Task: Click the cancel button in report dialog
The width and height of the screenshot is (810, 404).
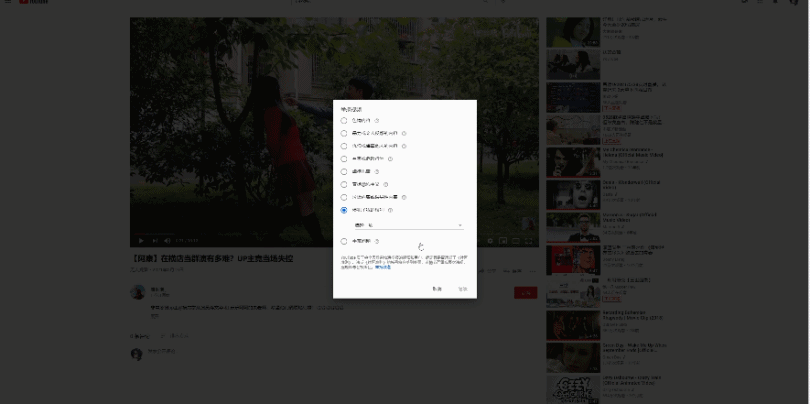Action: [x=437, y=289]
